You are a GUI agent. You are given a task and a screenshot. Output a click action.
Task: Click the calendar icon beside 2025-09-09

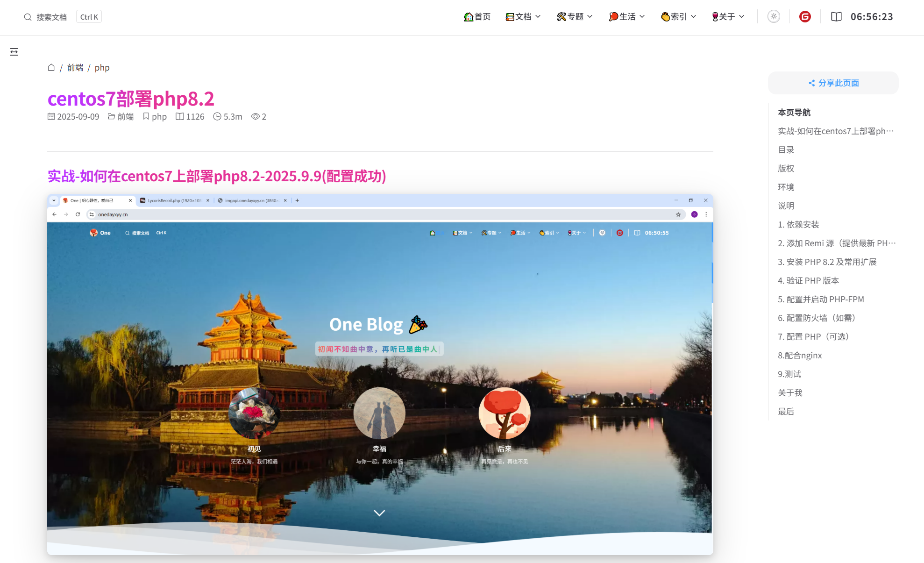(x=51, y=116)
